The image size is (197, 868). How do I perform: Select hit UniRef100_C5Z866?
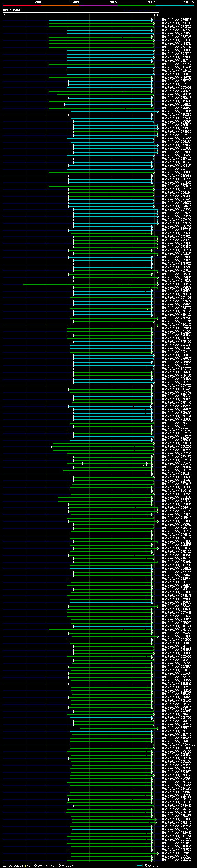177,111
